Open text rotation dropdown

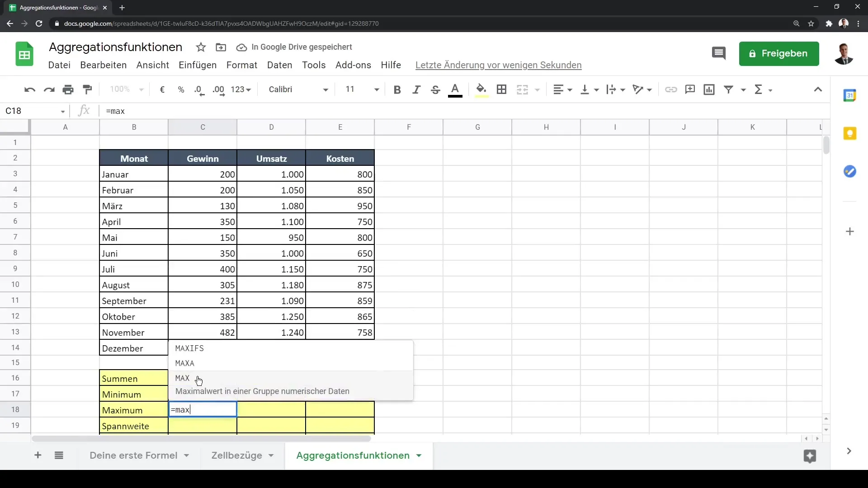[x=642, y=89]
